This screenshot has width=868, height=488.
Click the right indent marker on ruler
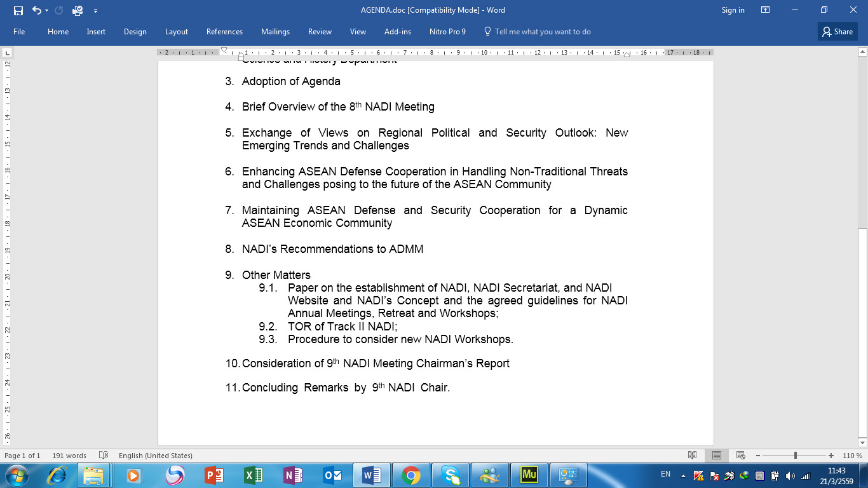coord(627,55)
